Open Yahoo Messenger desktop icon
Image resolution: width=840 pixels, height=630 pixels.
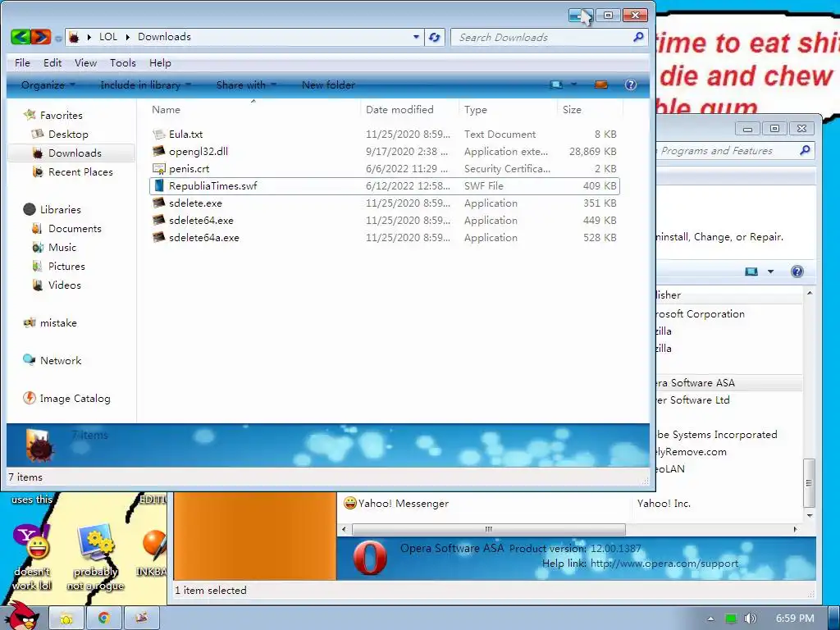(x=32, y=557)
